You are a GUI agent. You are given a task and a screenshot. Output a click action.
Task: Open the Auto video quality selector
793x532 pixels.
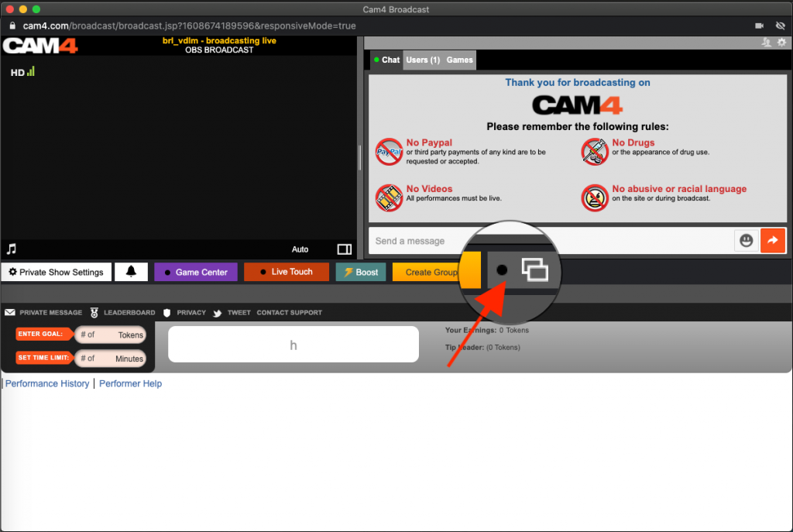coord(300,249)
